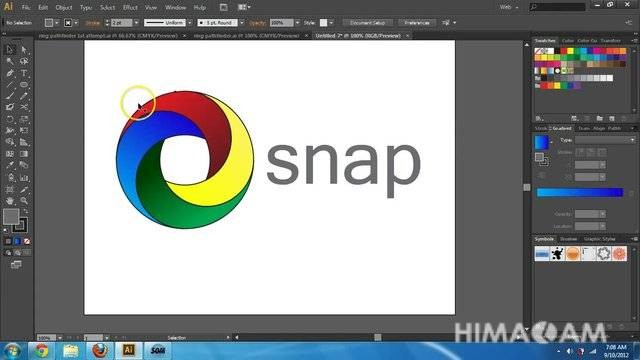Click the Document Setup button
This screenshot has width=640, height=360.
pos(367,23)
